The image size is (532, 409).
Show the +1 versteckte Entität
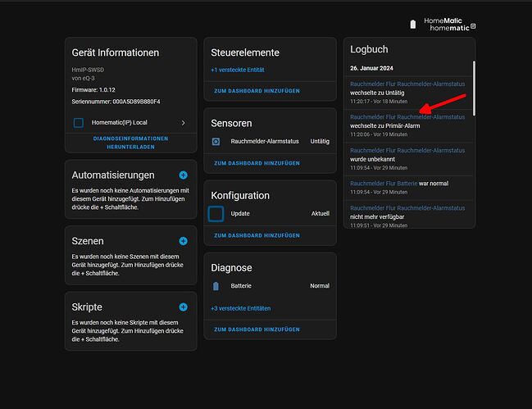tap(238, 70)
